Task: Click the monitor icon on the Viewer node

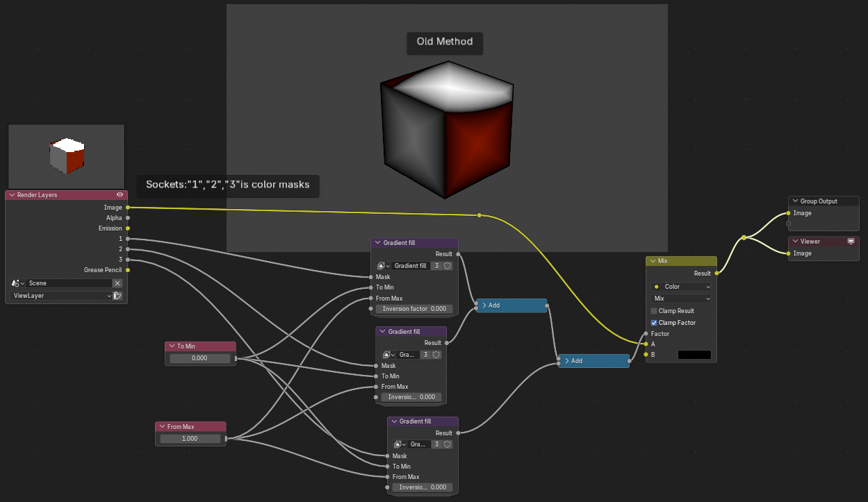Action: pyautogui.click(x=851, y=242)
